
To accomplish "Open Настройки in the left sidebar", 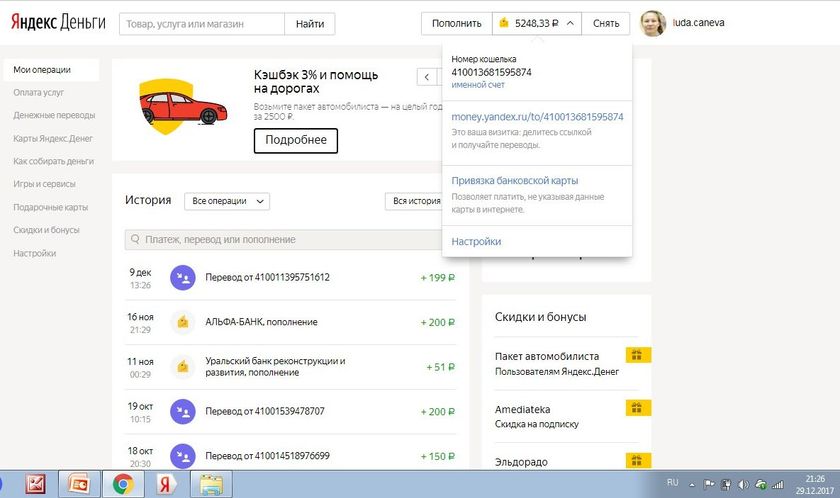I will tap(34, 253).
